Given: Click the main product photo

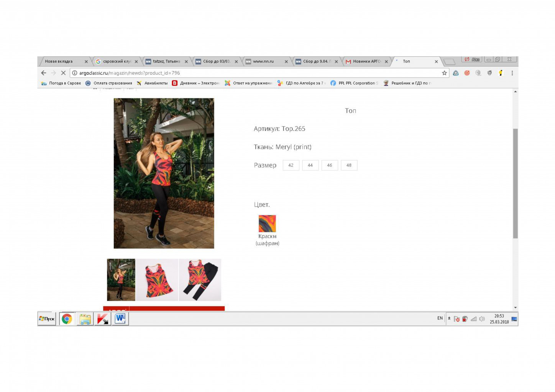Looking at the screenshot, I should 164,173.
